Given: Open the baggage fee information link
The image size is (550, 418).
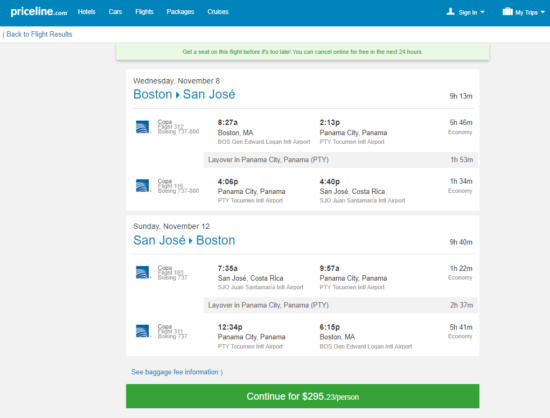Looking at the screenshot, I should pos(177,372).
